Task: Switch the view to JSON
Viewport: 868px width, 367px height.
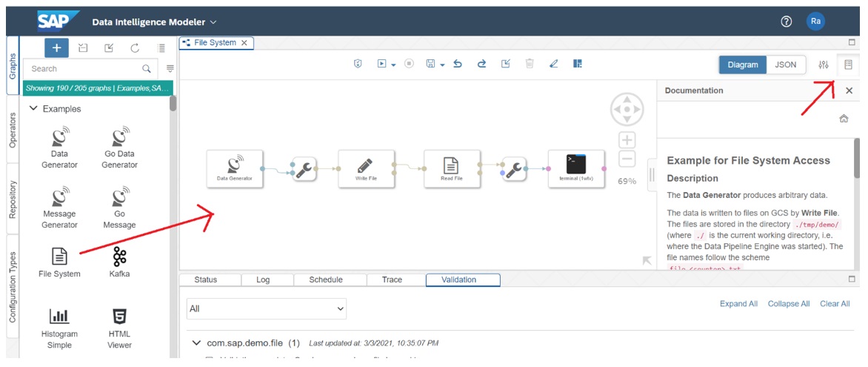Action: click(x=785, y=65)
